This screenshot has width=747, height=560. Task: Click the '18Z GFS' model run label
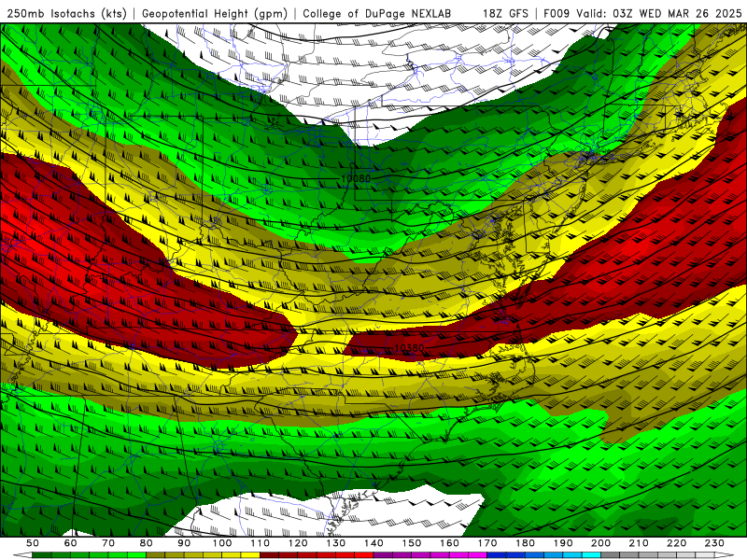coord(505,13)
